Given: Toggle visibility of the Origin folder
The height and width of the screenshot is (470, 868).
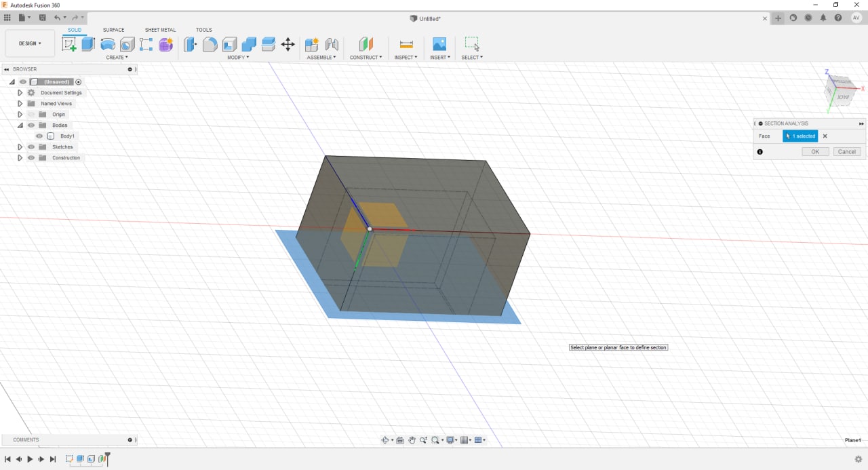Looking at the screenshot, I should 31,115.
